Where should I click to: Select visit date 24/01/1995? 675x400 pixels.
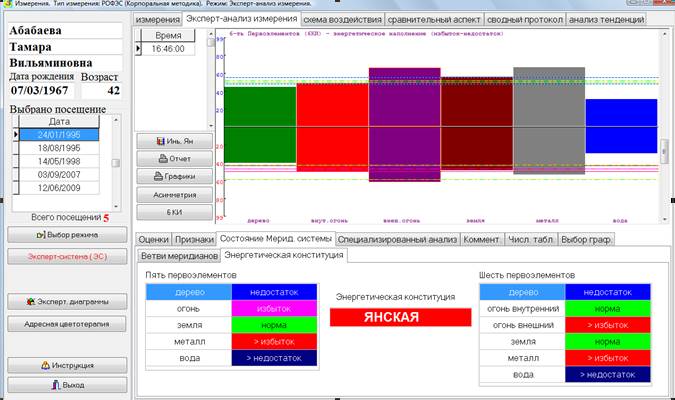pos(59,135)
